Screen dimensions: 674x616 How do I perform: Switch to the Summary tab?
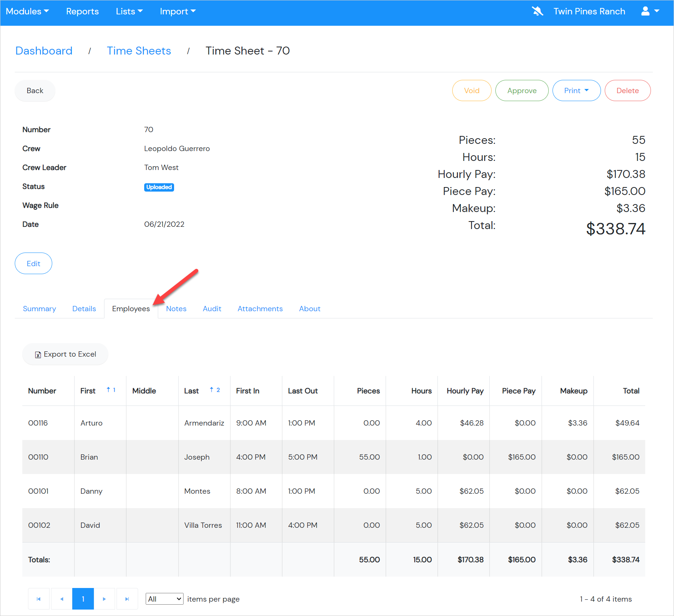(x=39, y=309)
